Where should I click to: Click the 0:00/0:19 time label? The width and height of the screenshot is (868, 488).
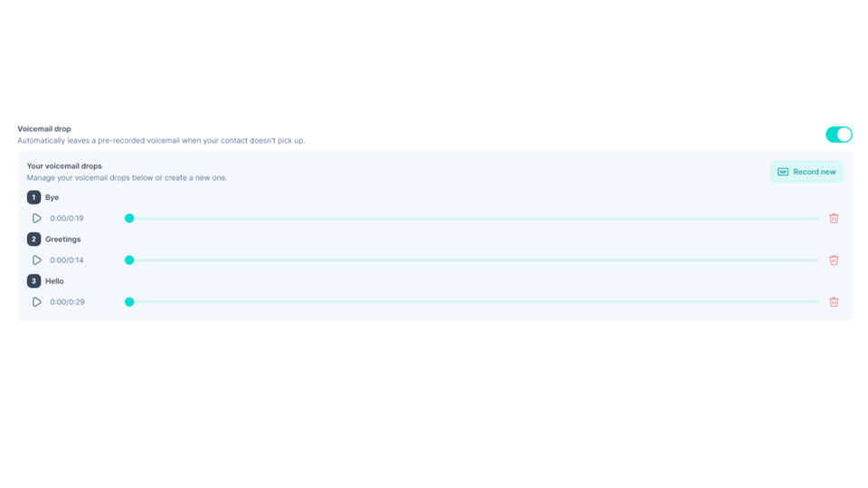67,218
